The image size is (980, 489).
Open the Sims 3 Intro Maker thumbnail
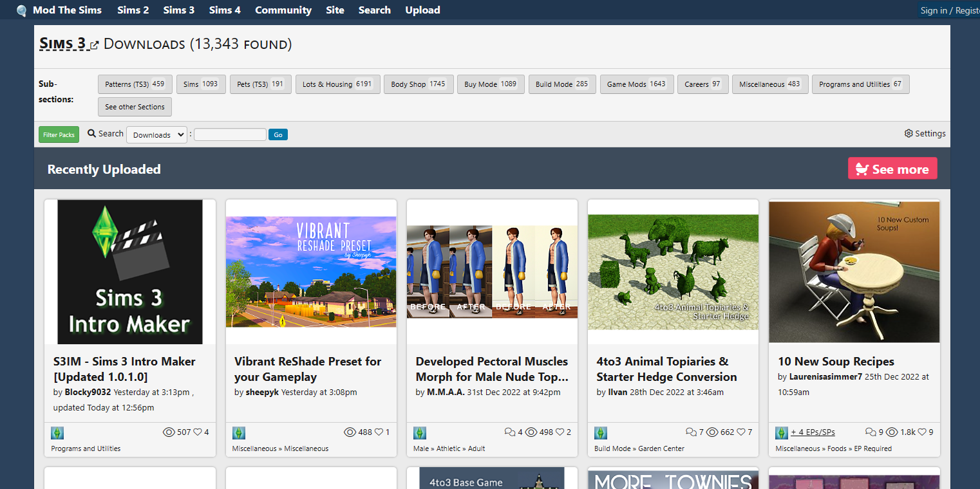point(130,272)
